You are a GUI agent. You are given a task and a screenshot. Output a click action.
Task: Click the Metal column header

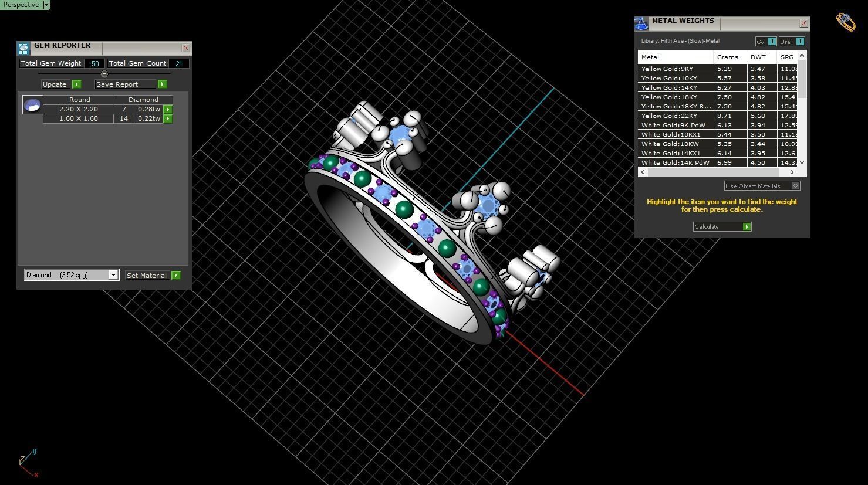coord(676,57)
